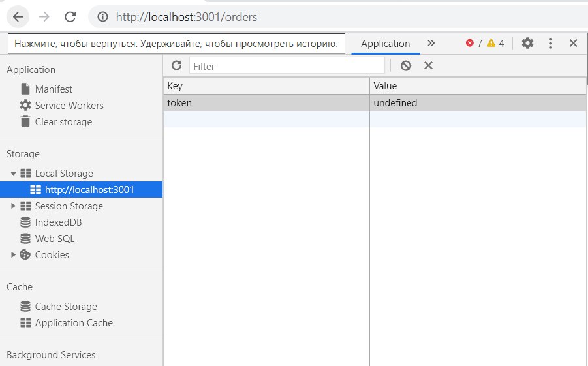The image size is (588, 366).
Task: Click the Background Services section heading
Action: coord(51,355)
